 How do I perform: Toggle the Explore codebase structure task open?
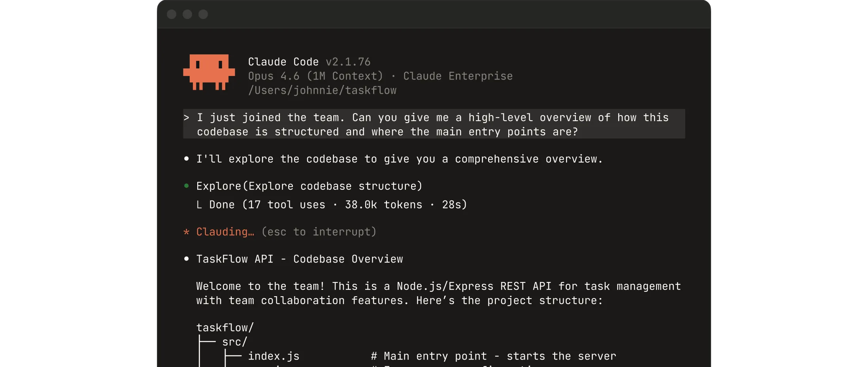pos(309,186)
